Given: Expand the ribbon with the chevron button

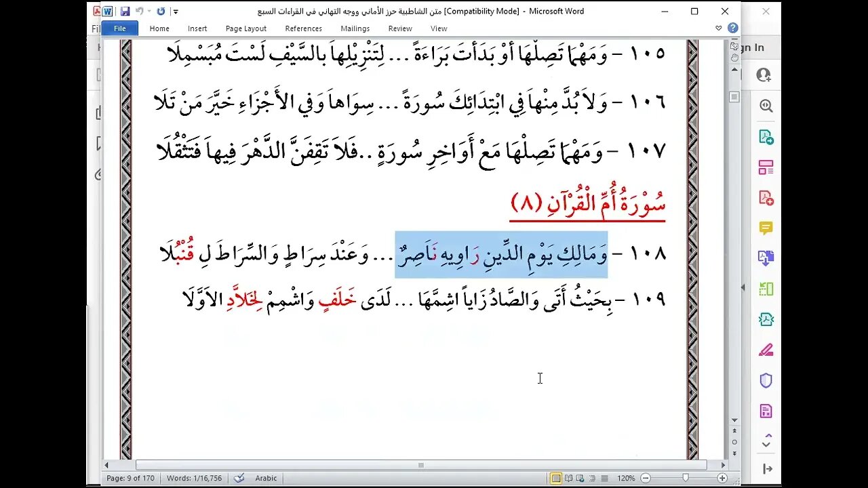Looking at the screenshot, I should tap(719, 28).
